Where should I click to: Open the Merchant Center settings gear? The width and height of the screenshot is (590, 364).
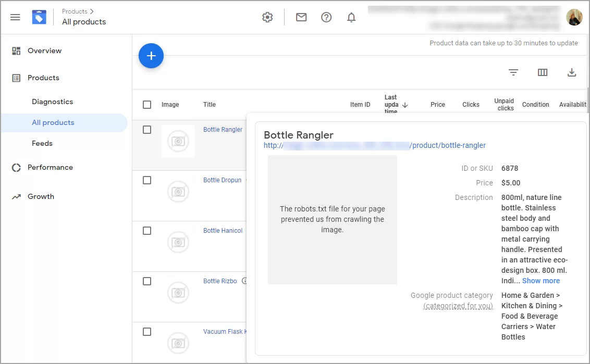pos(267,17)
